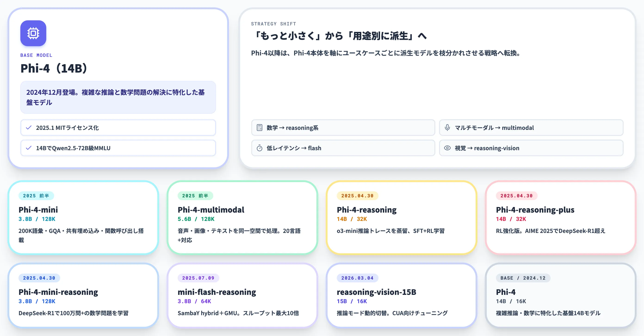Select the マルチモーダル → multimodal strategy item
644x336 pixels.
(x=531, y=128)
